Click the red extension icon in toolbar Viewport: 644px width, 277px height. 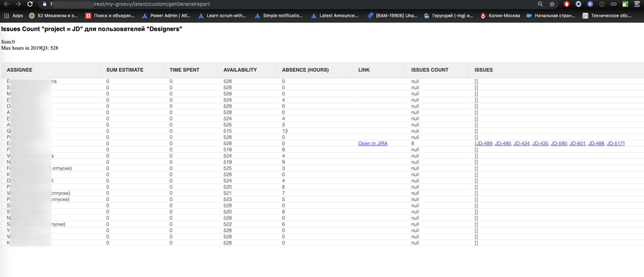click(x=567, y=4)
